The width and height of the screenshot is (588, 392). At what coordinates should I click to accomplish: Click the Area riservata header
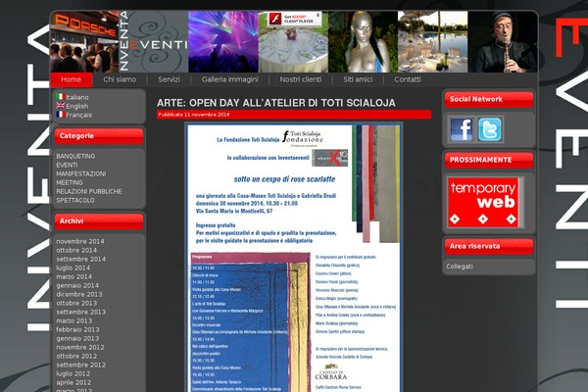(x=489, y=246)
